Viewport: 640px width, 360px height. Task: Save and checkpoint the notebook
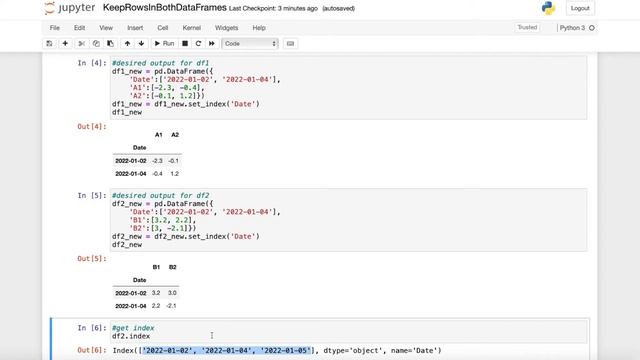coord(49,43)
